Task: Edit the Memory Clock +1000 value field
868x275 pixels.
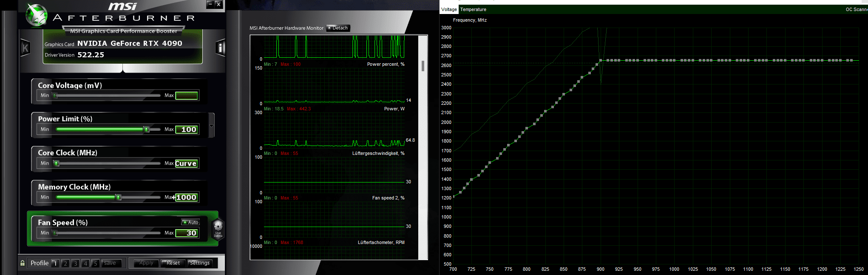Action: click(187, 197)
